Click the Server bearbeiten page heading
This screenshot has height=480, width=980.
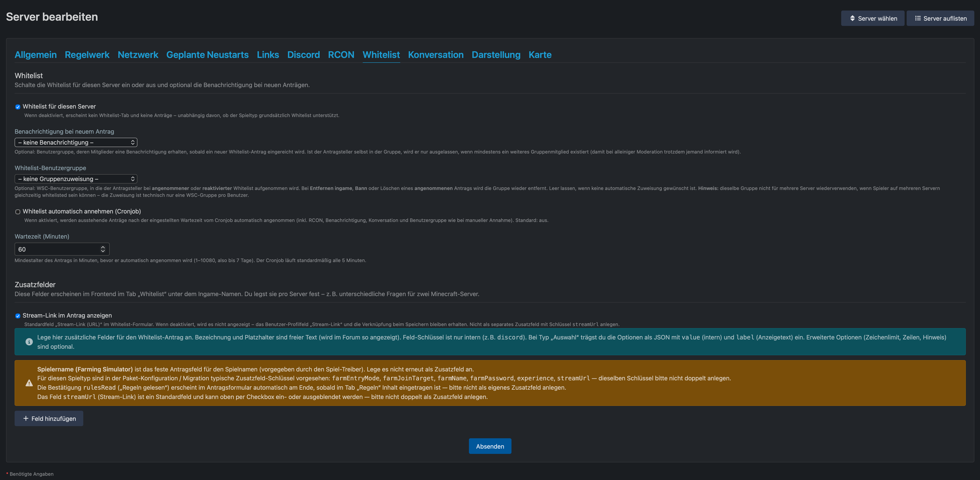[x=52, y=17]
